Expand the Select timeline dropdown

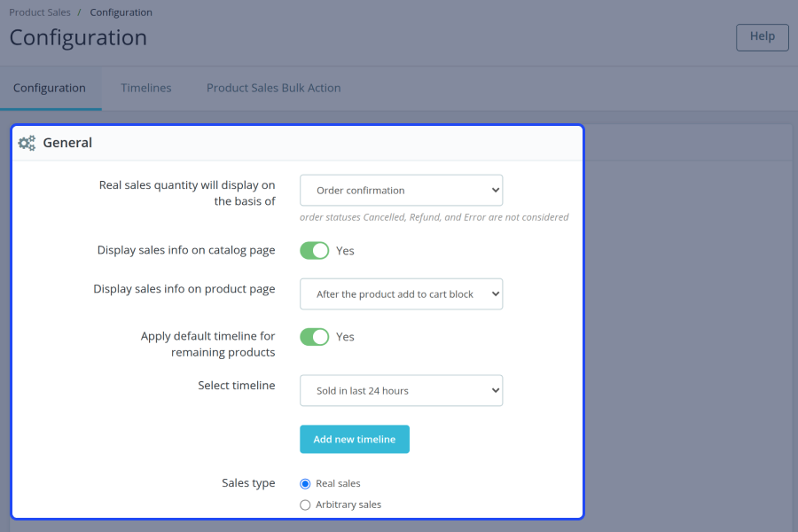pos(401,390)
